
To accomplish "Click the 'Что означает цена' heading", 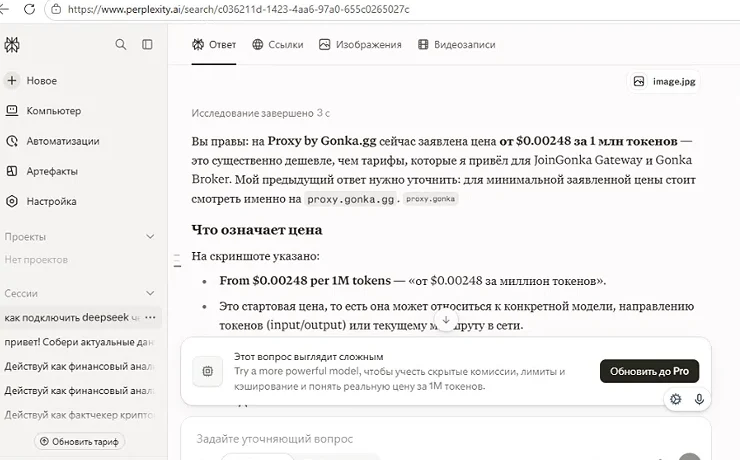I will [257, 230].
